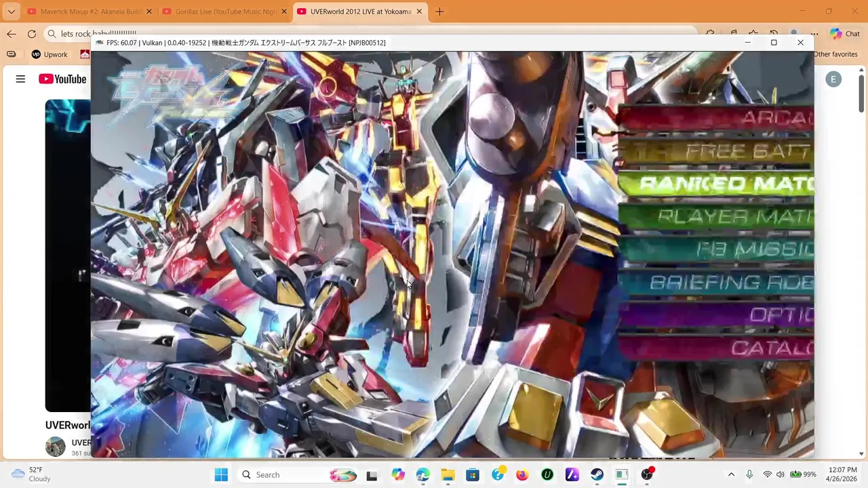
Task: Open a new browser tab
Action: coord(439,12)
